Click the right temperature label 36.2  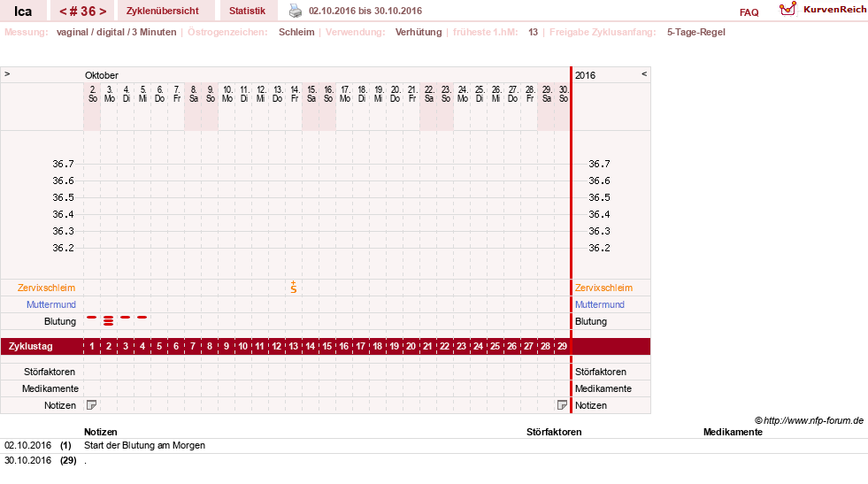599,248
